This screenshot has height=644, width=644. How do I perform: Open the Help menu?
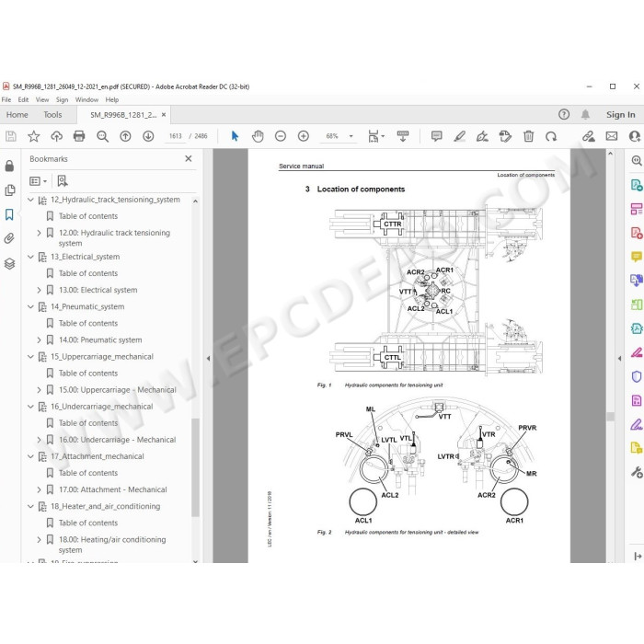pyautogui.click(x=111, y=99)
